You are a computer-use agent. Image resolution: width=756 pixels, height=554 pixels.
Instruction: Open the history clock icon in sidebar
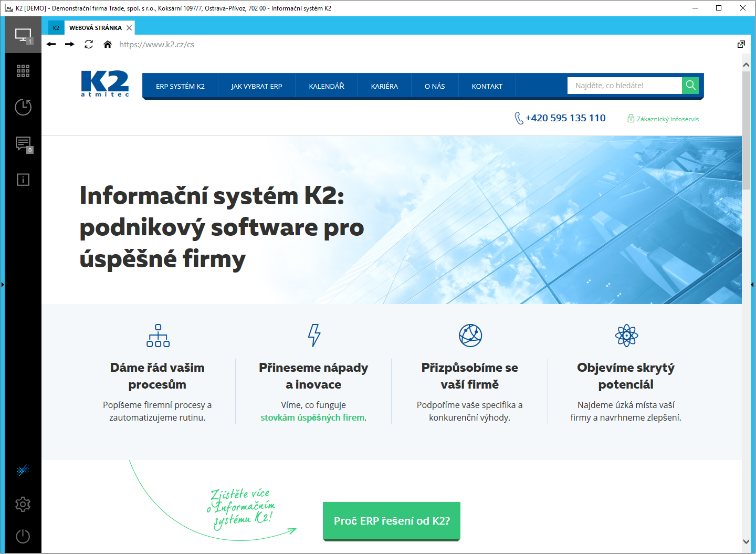[23, 107]
